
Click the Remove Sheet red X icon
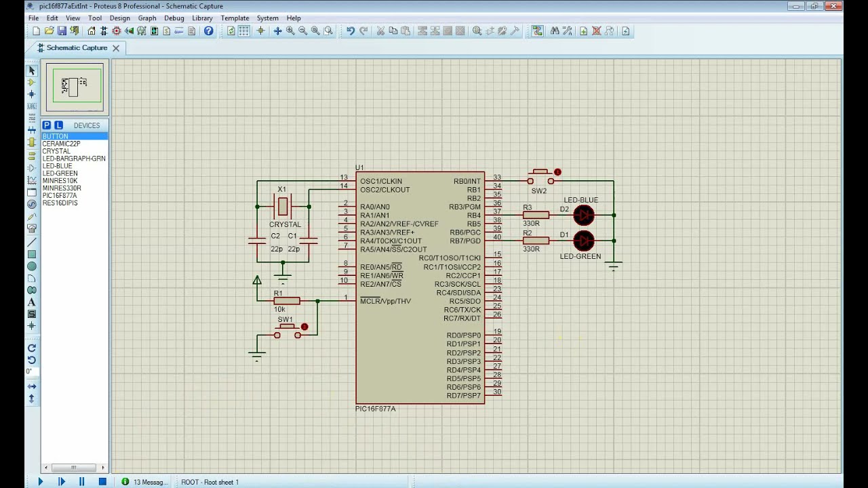point(597,31)
